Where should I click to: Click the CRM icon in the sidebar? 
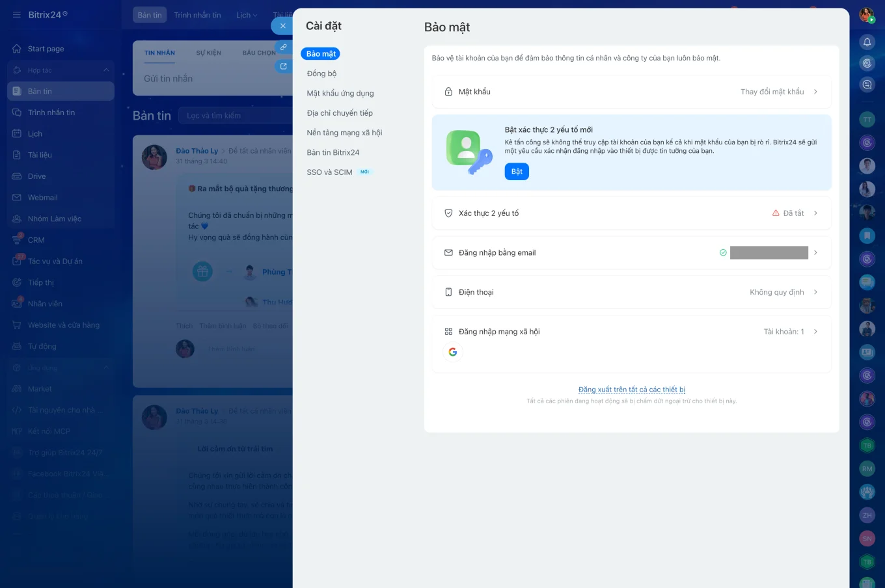[x=17, y=240]
